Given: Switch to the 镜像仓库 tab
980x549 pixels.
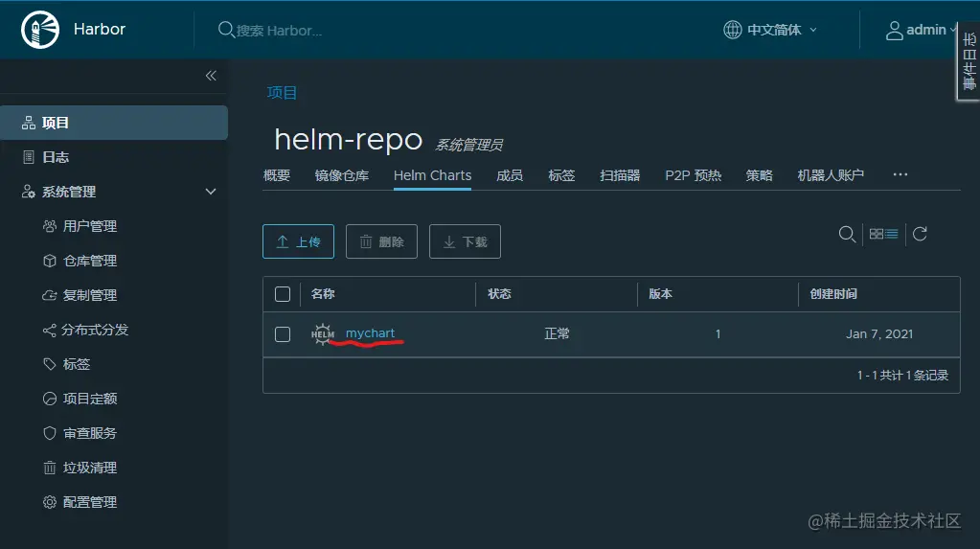Looking at the screenshot, I should [342, 175].
